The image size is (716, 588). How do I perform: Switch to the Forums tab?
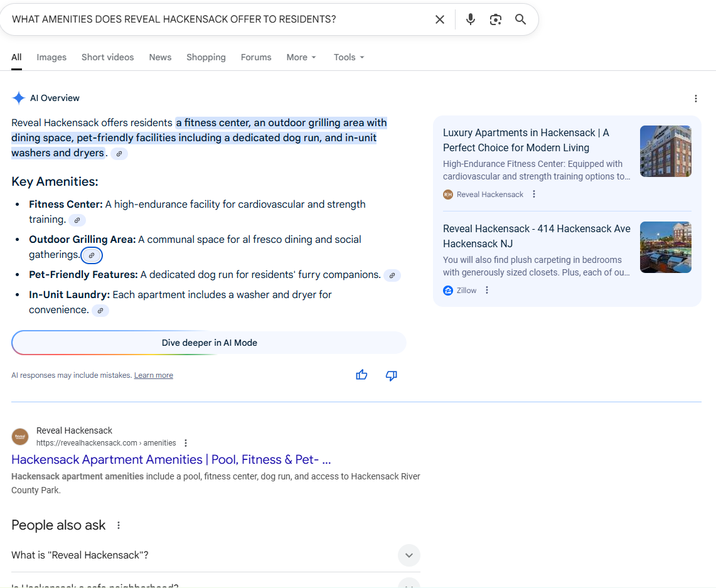[256, 57]
